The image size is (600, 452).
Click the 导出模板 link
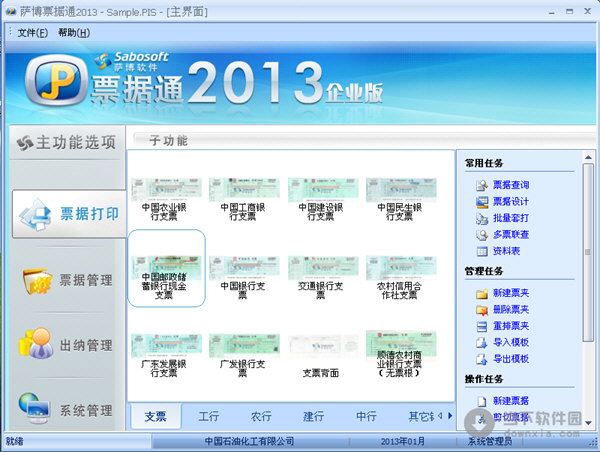[511, 359]
